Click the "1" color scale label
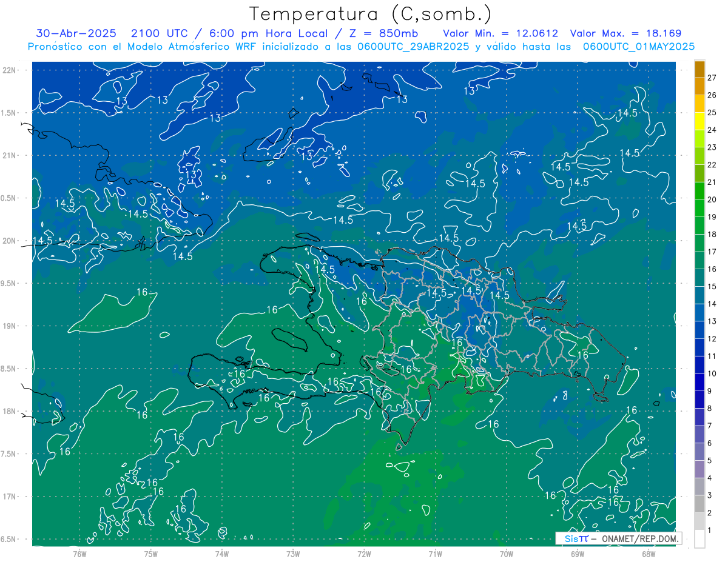The image size is (728, 562). point(709,530)
